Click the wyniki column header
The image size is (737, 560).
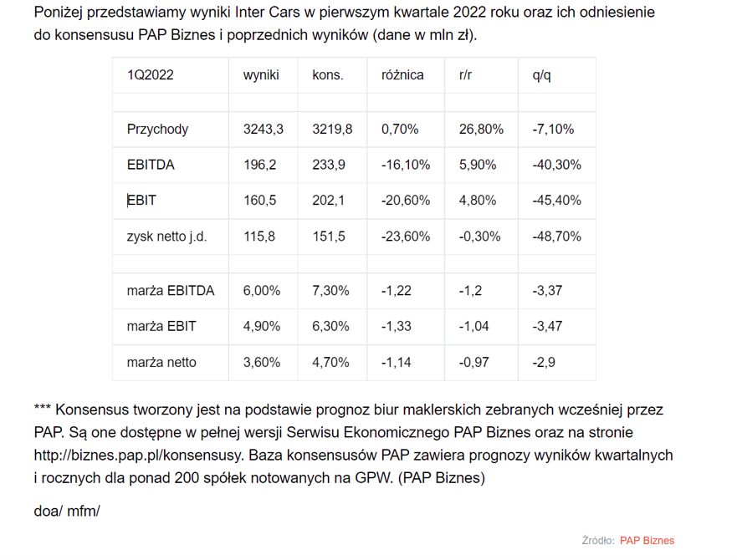pos(261,75)
